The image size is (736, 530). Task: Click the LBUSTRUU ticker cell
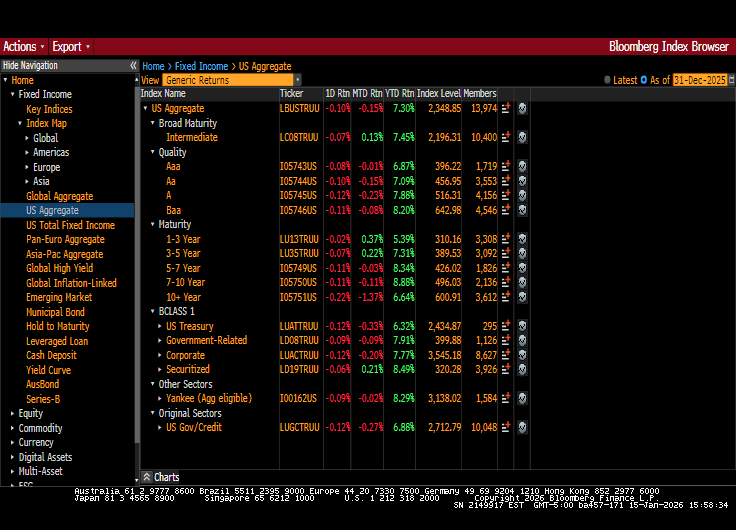pyautogui.click(x=299, y=108)
